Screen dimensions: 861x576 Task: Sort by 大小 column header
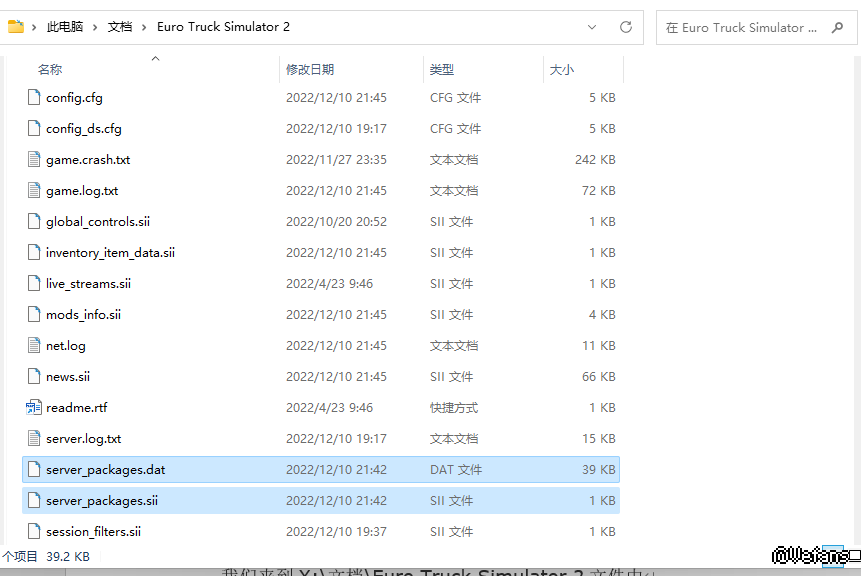(561, 70)
